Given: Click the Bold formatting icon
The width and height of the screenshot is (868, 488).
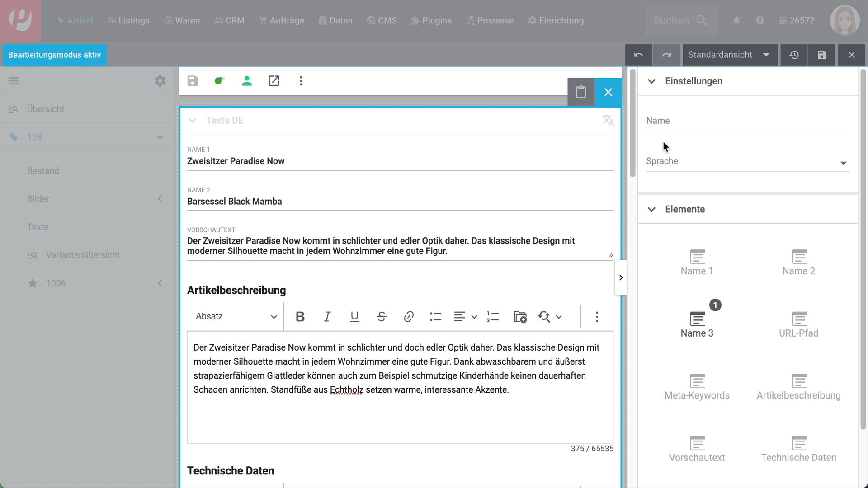Looking at the screenshot, I should click(300, 317).
